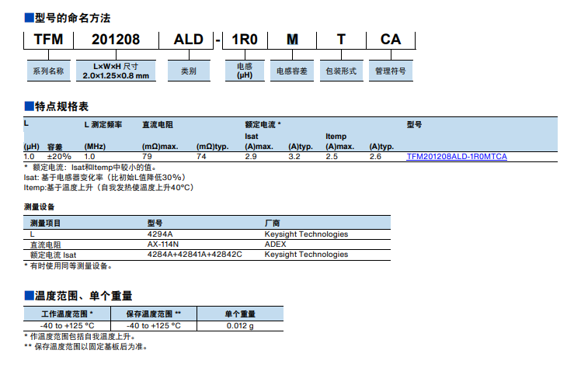Click the L×W×H 尺寸 label box
Screen dimensions: 588x371
(115, 71)
